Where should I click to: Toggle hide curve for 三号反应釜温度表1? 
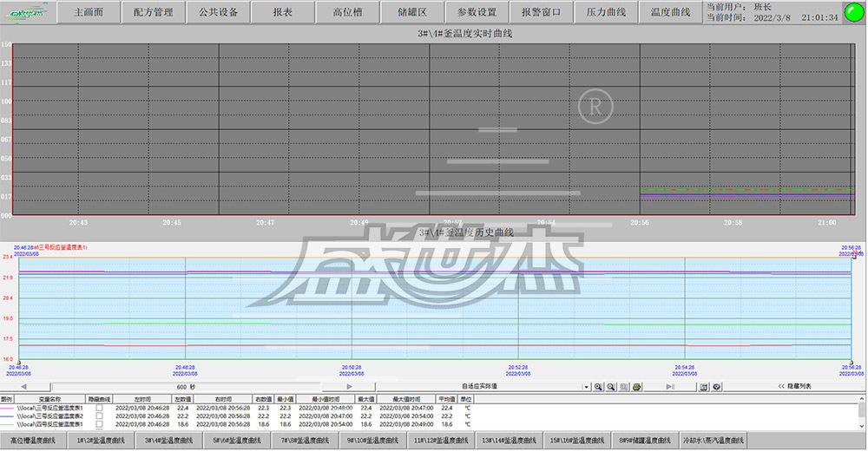click(x=99, y=407)
